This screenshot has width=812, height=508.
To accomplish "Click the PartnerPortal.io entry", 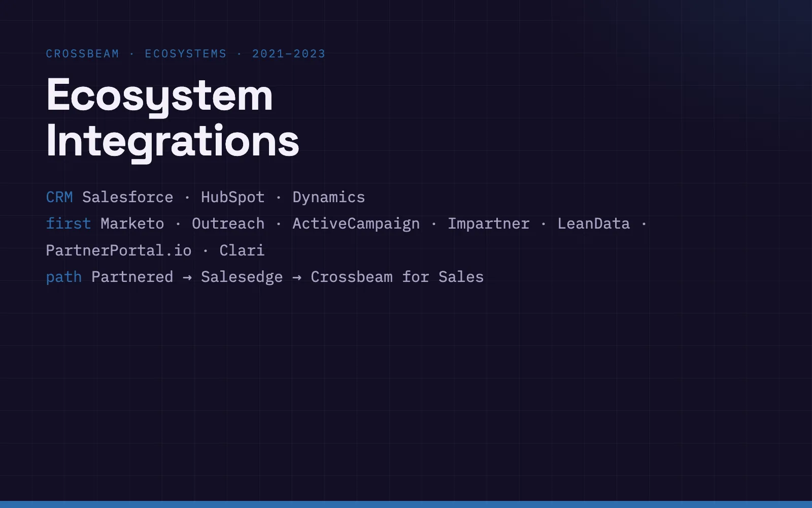I will pos(119,250).
